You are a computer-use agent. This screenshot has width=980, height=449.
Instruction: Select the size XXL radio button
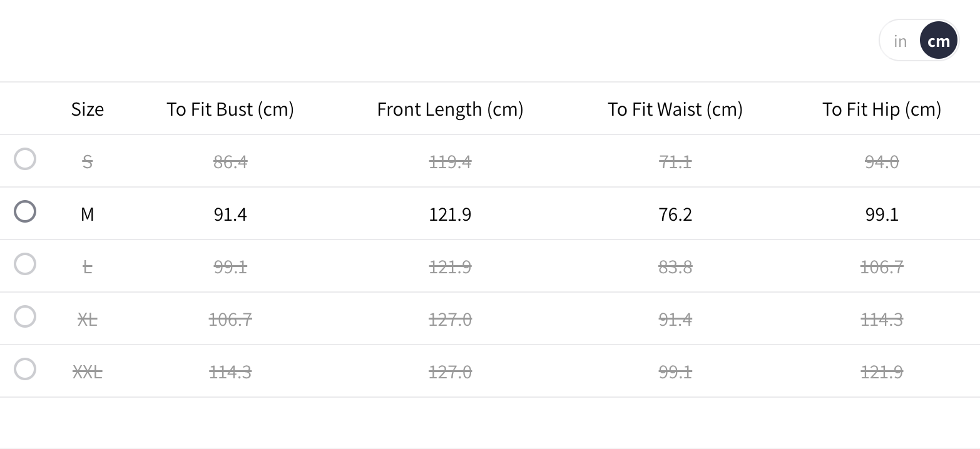click(25, 369)
